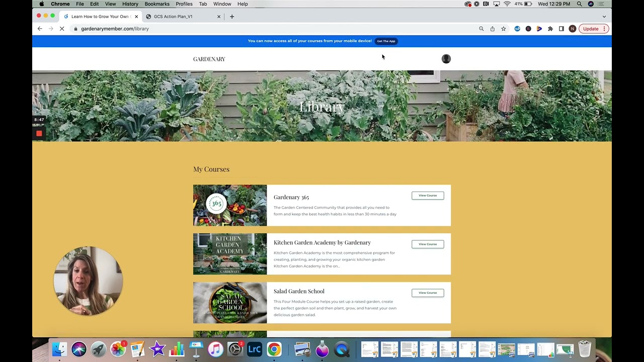
Task: Click the orange-blue arrow extension icon
Action: pos(539,29)
